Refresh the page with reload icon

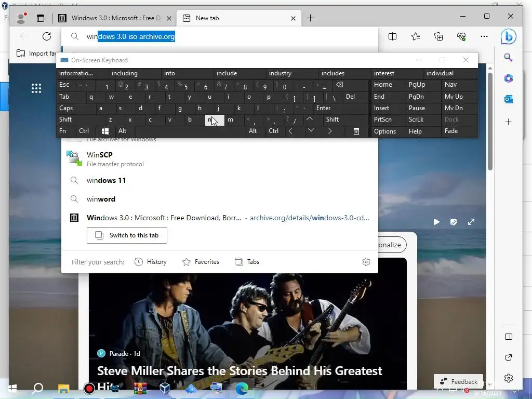coord(47,36)
